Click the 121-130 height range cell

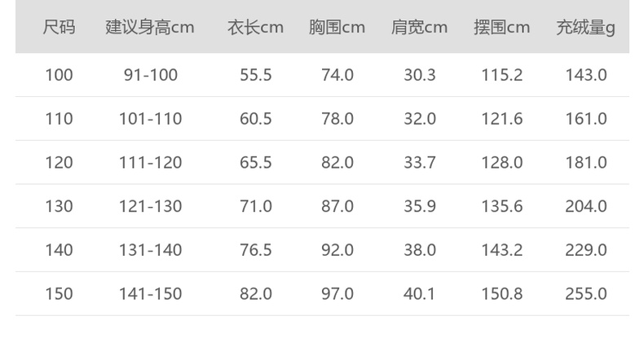(x=150, y=206)
